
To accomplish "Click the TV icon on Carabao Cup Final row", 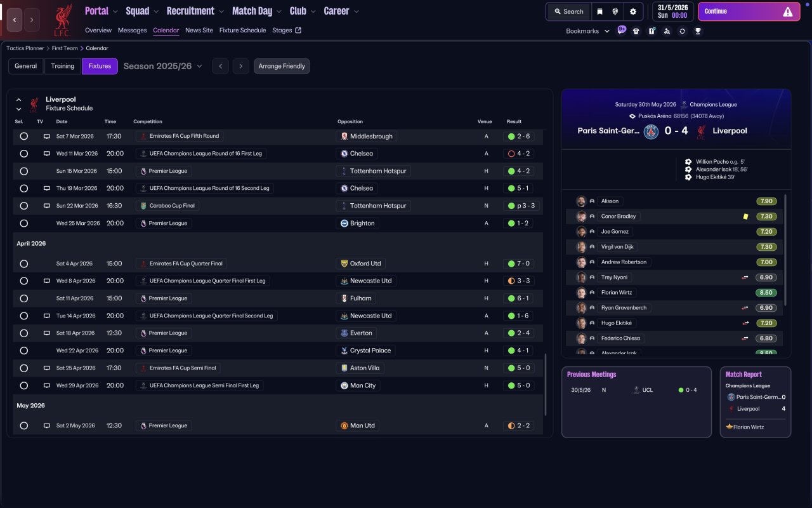I will point(46,206).
